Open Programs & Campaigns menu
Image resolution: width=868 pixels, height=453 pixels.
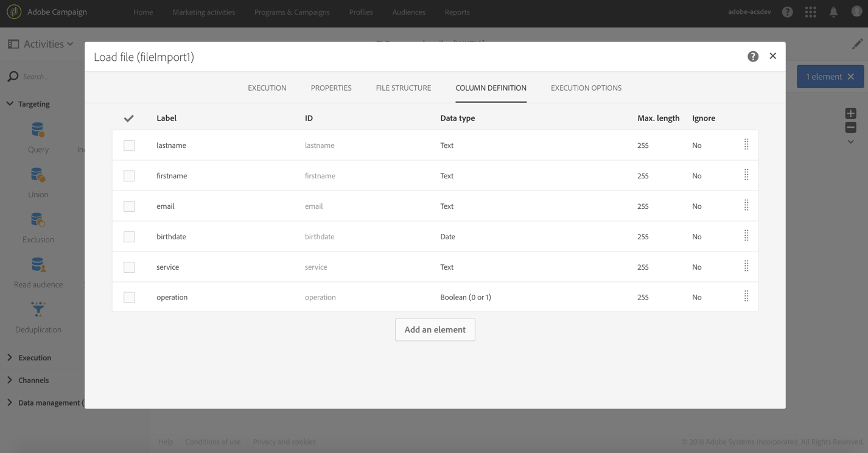[x=292, y=12]
